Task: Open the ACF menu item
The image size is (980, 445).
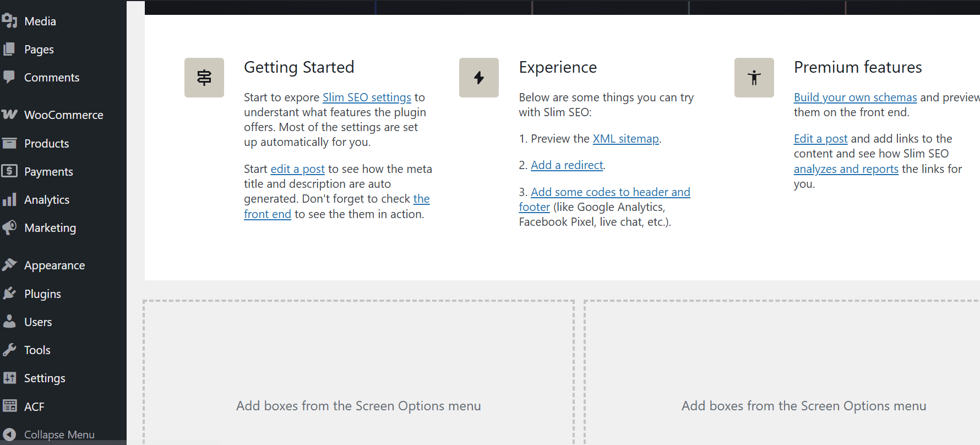Action: (34, 406)
